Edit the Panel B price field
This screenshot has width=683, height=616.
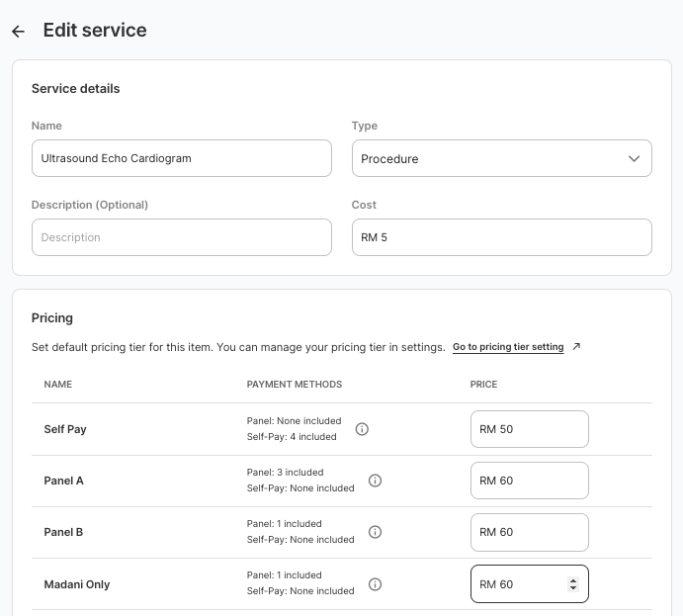pos(529,532)
